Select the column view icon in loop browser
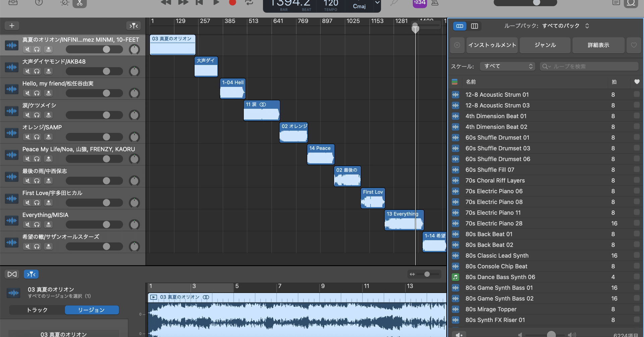This screenshot has width=644, height=337. click(x=474, y=26)
